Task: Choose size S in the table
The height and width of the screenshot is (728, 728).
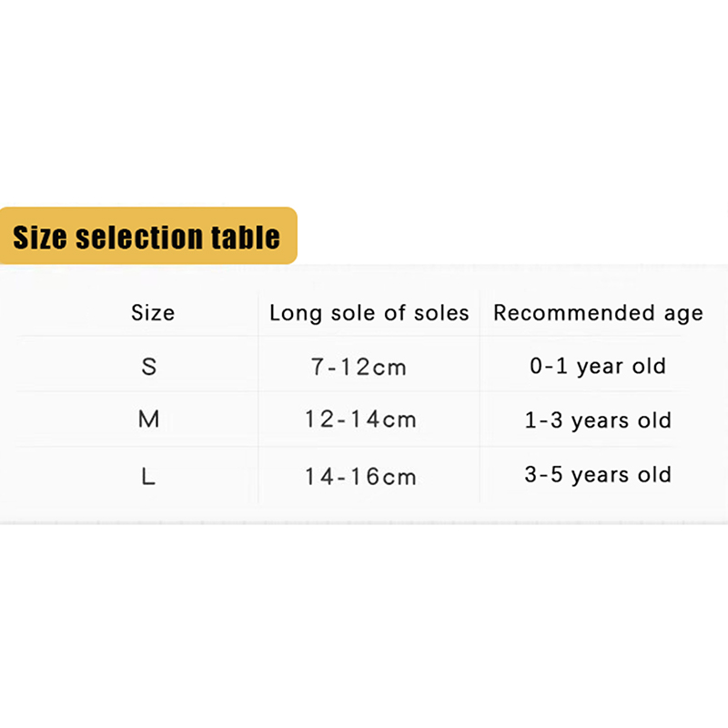Action: (149, 367)
